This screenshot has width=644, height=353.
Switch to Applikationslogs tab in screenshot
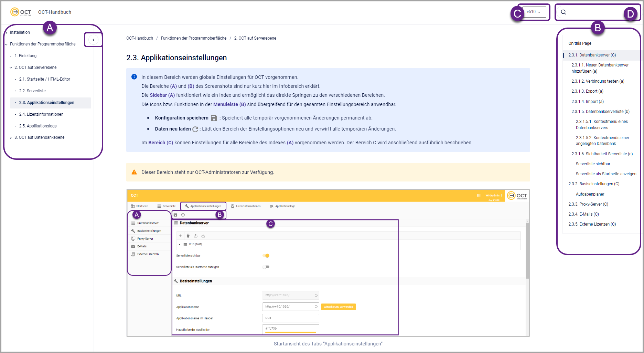282,206
